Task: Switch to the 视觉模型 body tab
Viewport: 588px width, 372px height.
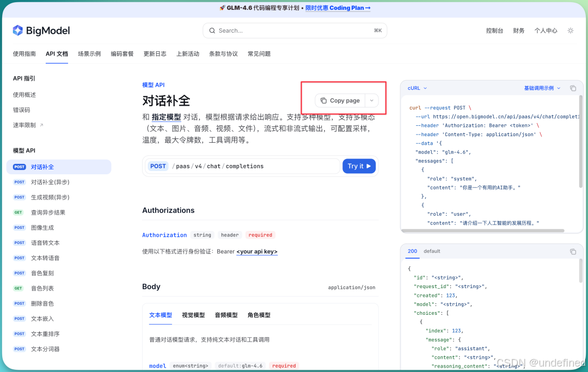Action: click(193, 315)
